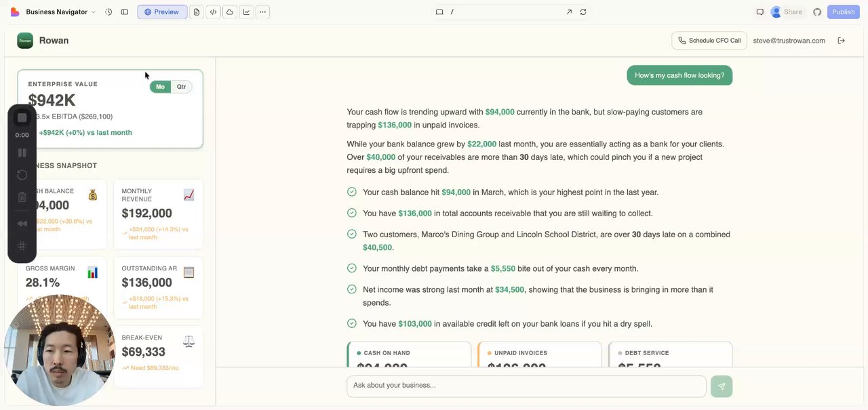Click checkmark beside monthly debt payments line
868x410 pixels.
[351, 268]
